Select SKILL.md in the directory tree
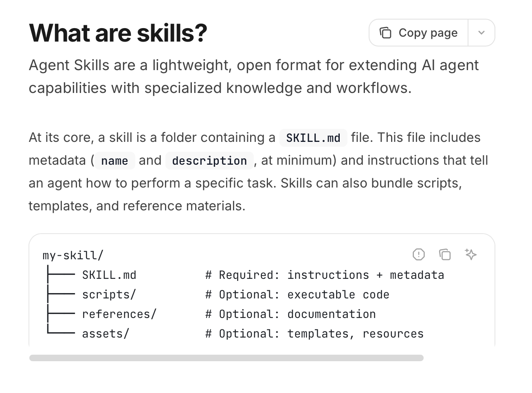Image resolution: width=532 pixels, height=393 pixels. point(109,275)
